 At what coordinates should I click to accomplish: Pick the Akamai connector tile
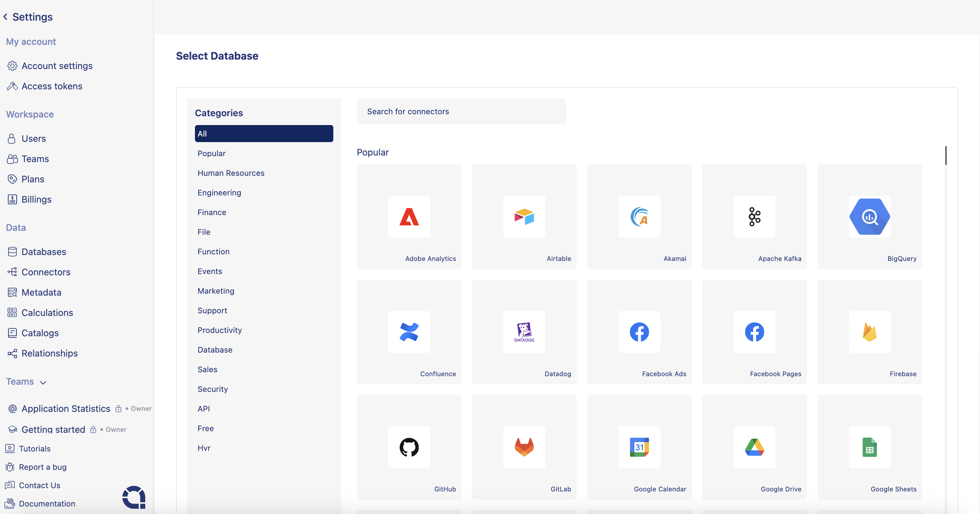coord(639,217)
